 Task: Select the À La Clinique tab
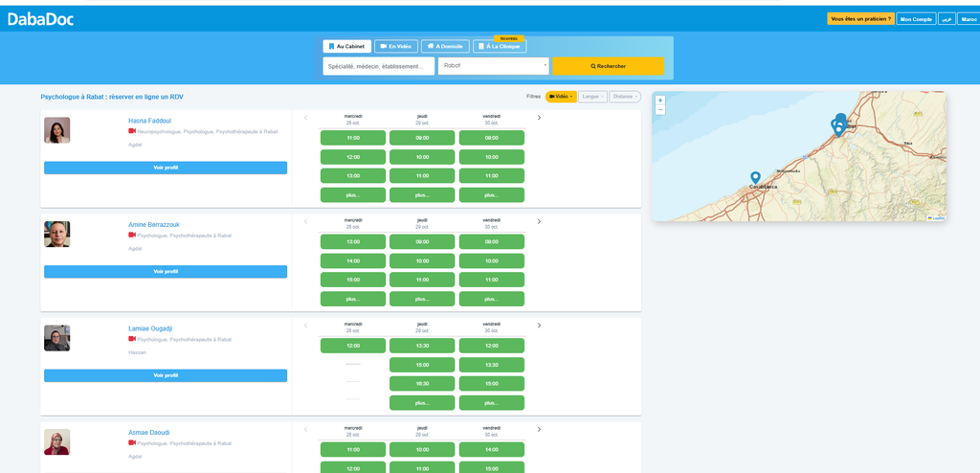pos(500,46)
